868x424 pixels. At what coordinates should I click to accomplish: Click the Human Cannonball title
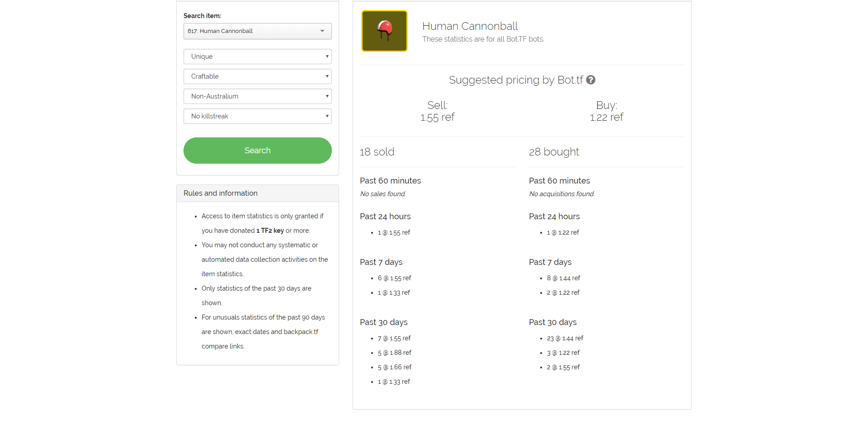[470, 26]
